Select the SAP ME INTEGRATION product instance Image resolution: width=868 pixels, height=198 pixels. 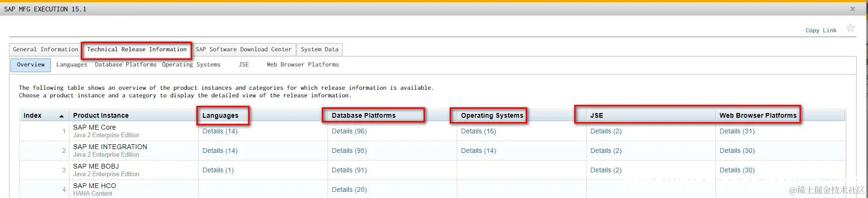click(110, 147)
